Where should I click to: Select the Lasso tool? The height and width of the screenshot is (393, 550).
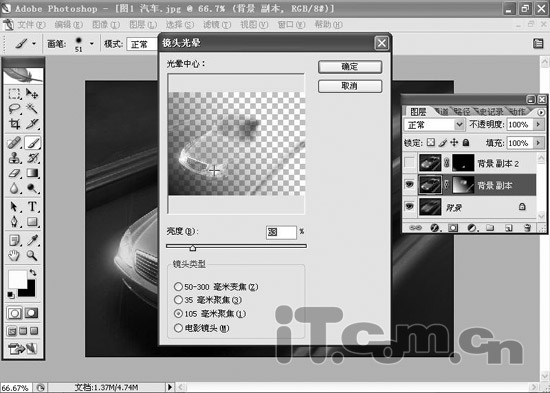coord(14,109)
